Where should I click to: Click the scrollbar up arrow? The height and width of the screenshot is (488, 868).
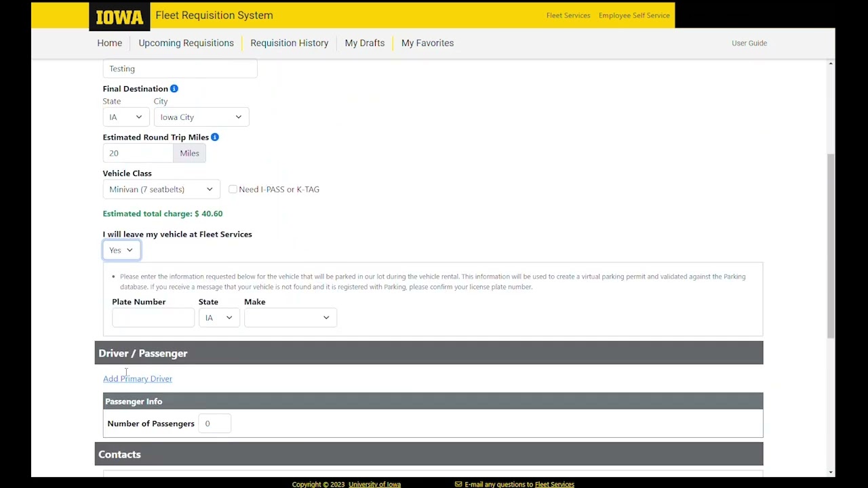pos(831,64)
